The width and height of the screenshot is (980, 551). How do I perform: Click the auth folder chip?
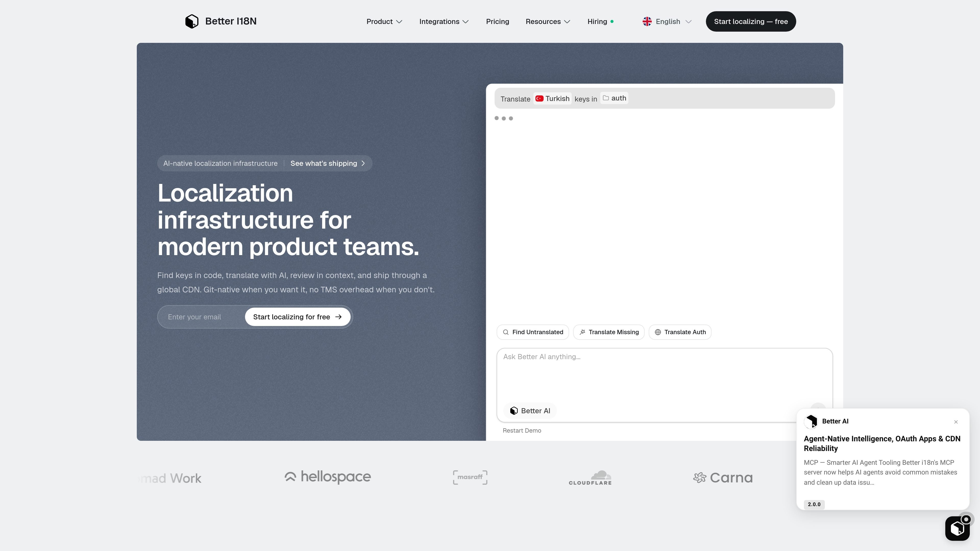coord(614,98)
